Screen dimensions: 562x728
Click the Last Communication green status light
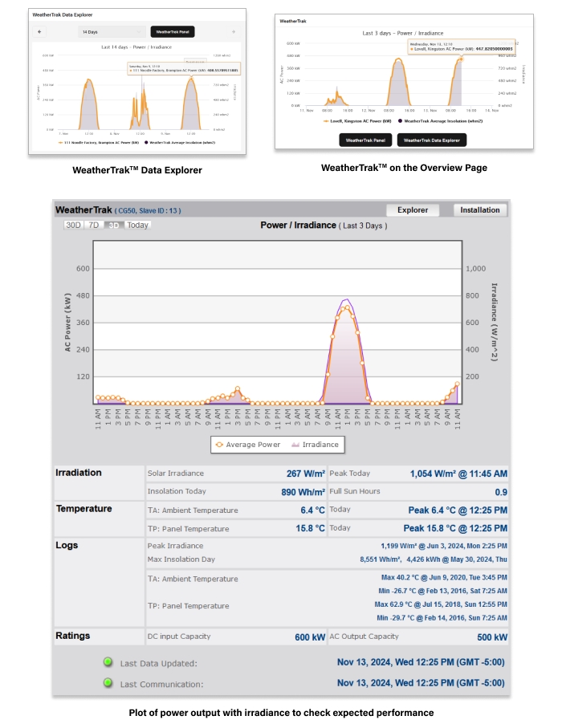point(107,684)
